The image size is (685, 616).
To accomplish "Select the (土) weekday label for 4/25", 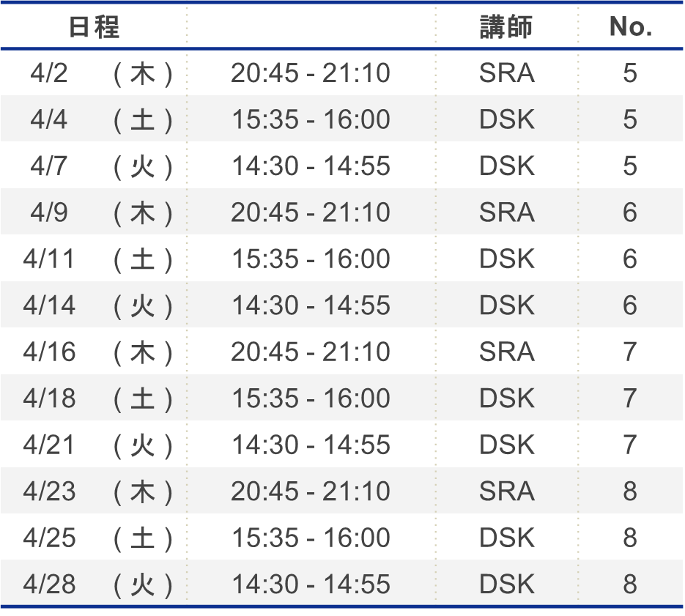I will 144,538.
